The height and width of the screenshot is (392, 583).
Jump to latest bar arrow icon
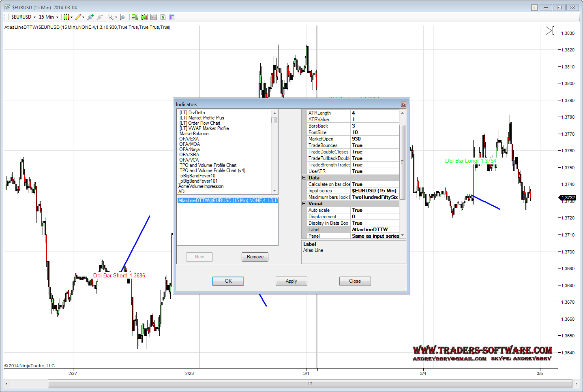click(549, 31)
